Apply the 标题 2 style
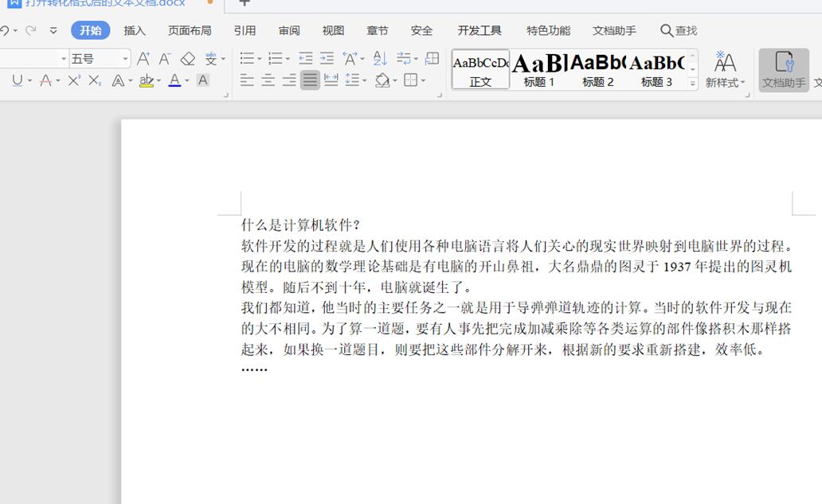822x504 pixels. point(597,69)
